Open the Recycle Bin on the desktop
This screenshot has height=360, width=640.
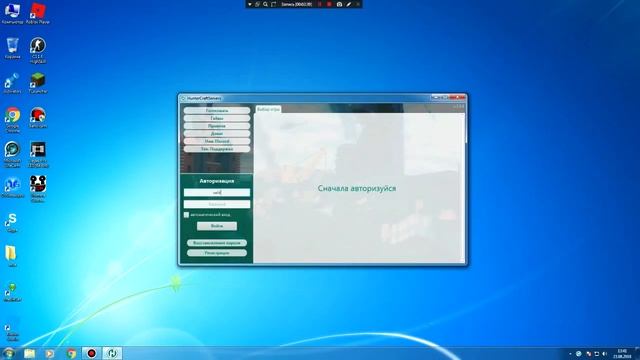pos(12,48)
